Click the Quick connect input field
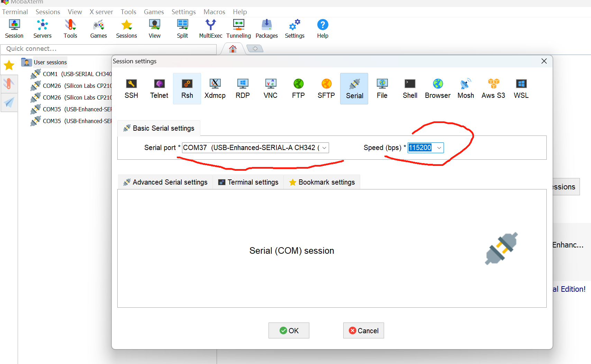Viewport: 591px width, 364px height. coord(108,49)
